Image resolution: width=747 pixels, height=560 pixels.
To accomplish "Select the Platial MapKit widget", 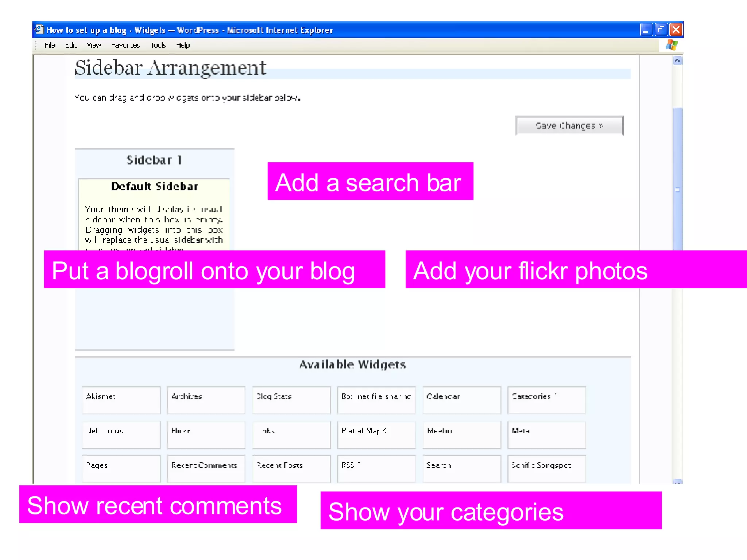I will [x=376, y=435].
